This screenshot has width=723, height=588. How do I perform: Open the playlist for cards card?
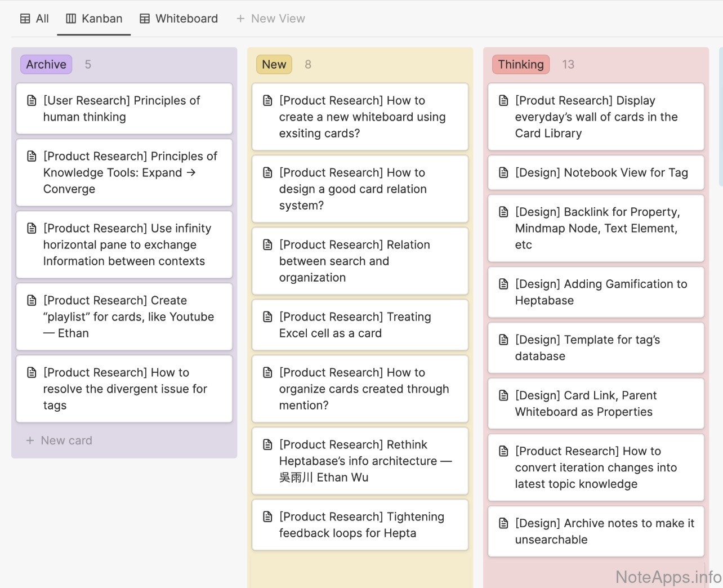pyautogui.click(x=128, y=317)
